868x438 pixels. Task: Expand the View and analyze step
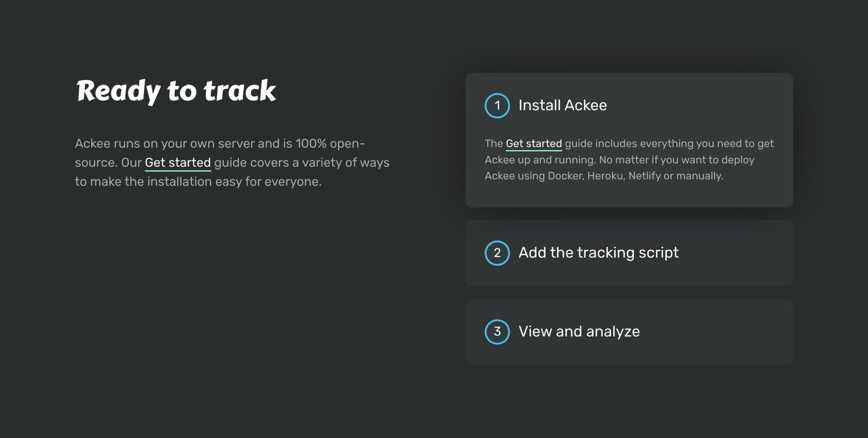[579, 332]
